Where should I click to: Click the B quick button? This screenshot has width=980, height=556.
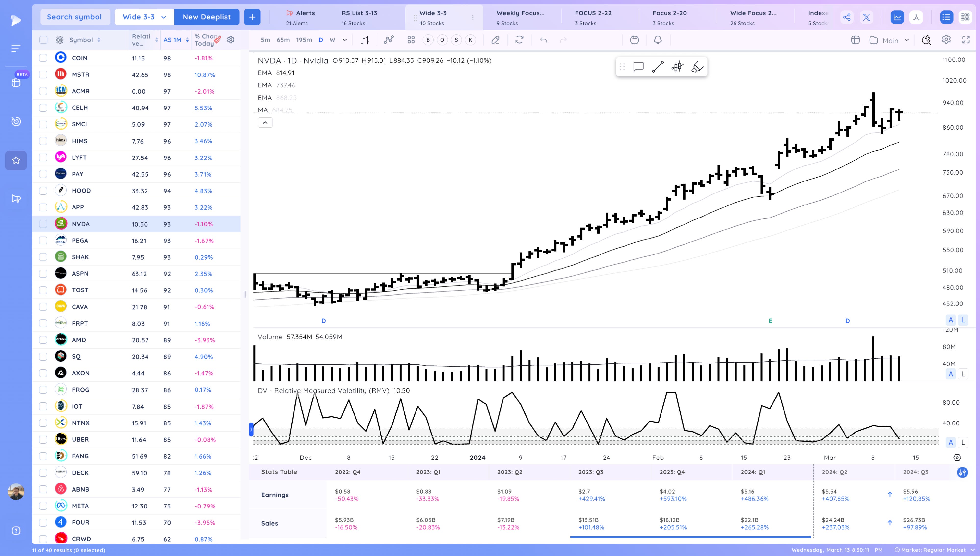(x=428, y=40)
